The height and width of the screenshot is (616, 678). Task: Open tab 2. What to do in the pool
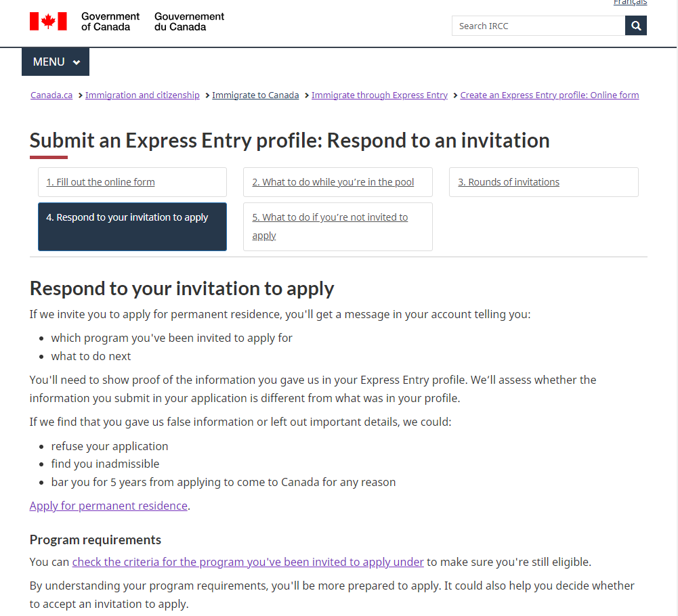333,182
